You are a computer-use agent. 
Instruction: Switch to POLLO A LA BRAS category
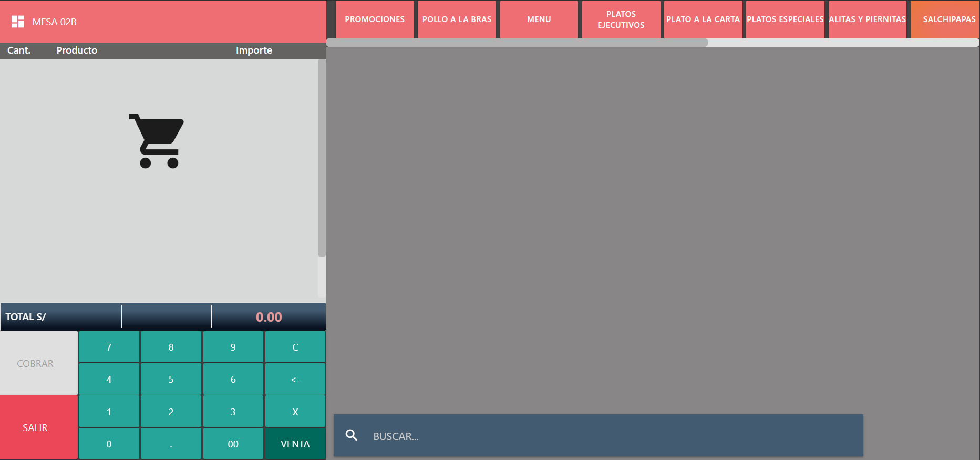point(457,19)
